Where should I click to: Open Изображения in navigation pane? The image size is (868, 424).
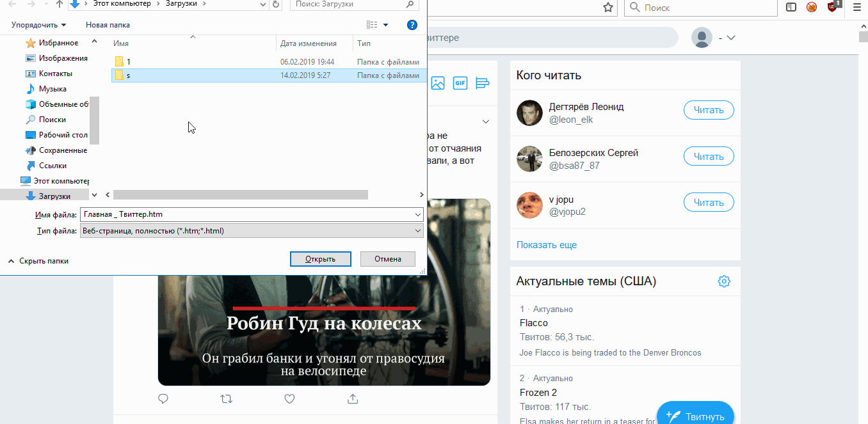[x=63, y=58]
